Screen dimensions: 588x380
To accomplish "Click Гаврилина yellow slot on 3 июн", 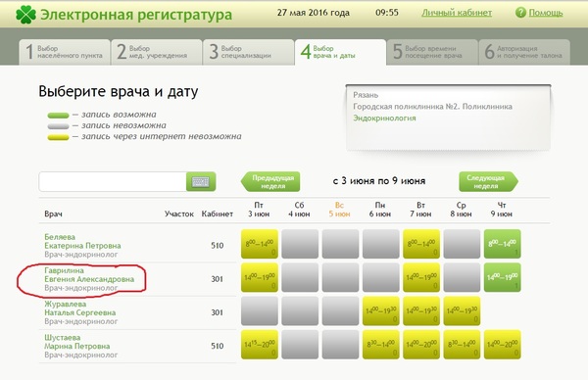I will click(x=260, y=277).
